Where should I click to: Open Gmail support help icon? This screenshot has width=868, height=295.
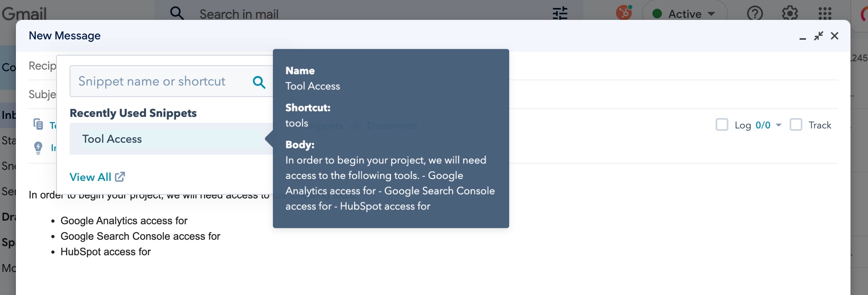(x=755, y=14)
